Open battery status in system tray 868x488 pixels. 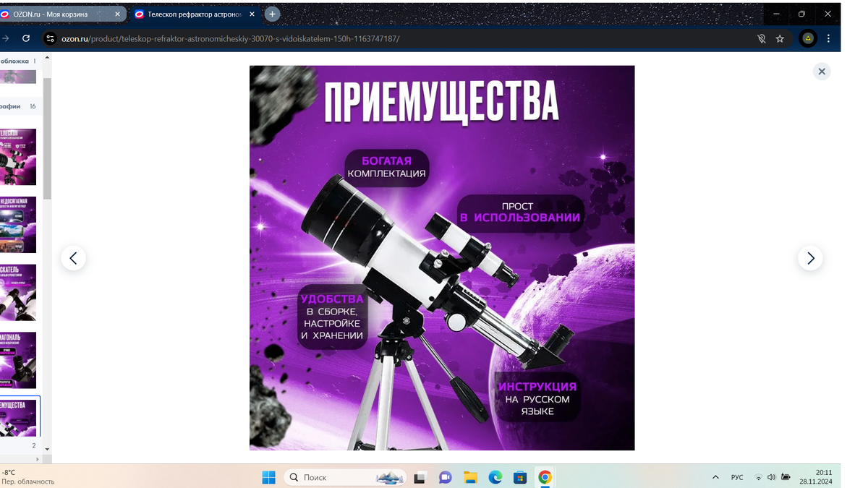click(x=786, y=477)
